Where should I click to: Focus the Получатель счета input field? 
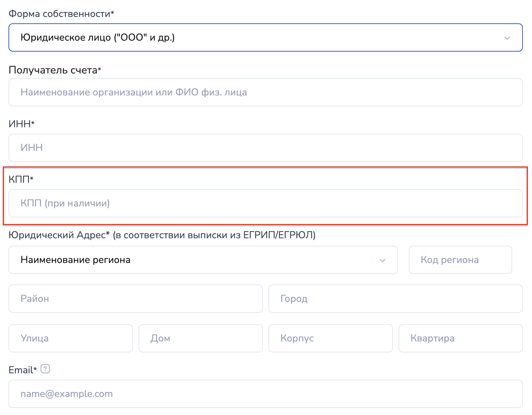265,92
